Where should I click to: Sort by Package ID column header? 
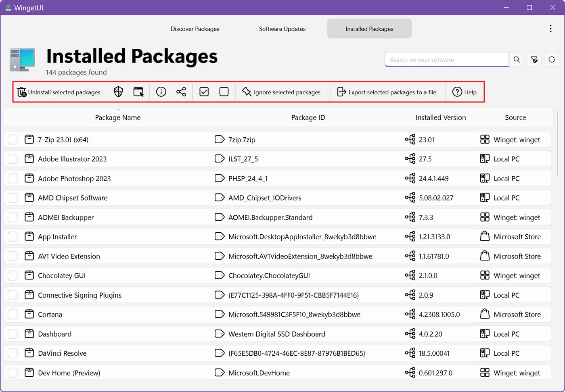308,117
